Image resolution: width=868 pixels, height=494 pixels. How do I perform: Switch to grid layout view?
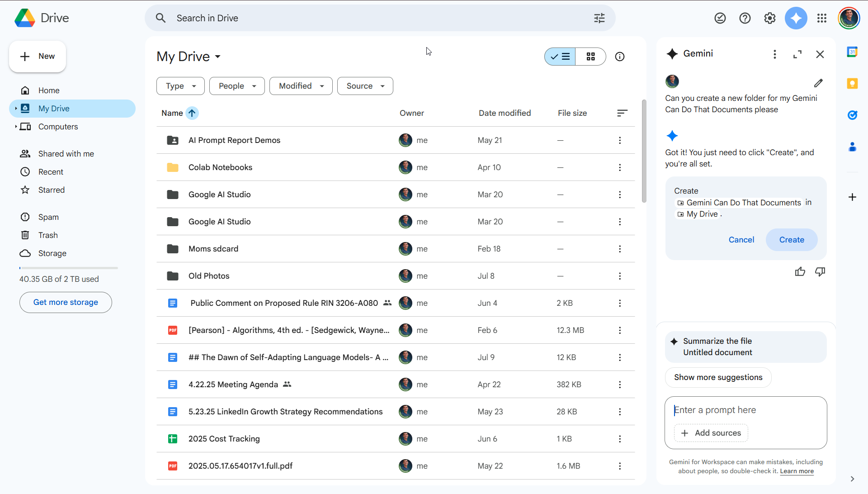tap(590, 57)
